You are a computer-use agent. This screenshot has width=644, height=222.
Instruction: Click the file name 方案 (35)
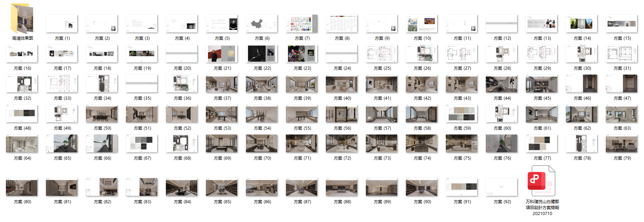point(142,98)
